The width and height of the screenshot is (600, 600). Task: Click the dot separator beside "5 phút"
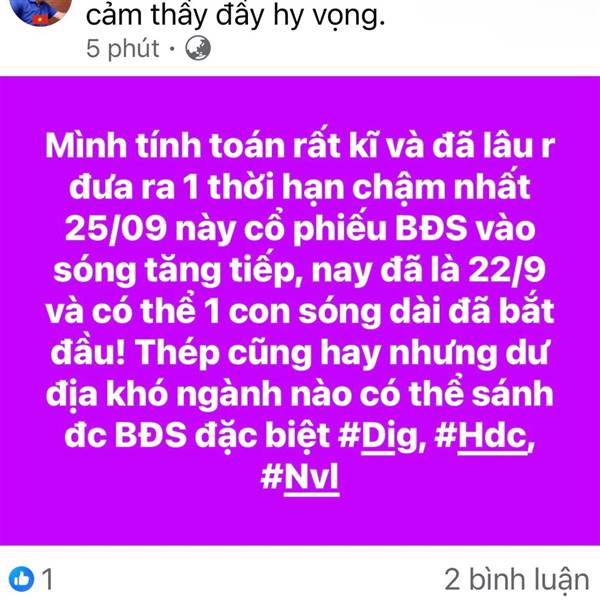(172, 49)
